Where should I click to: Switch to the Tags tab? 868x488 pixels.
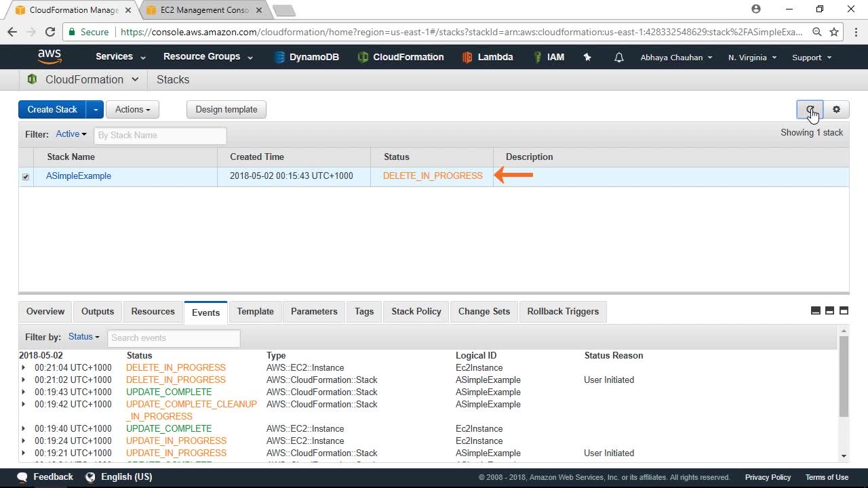tap(364, 311)
